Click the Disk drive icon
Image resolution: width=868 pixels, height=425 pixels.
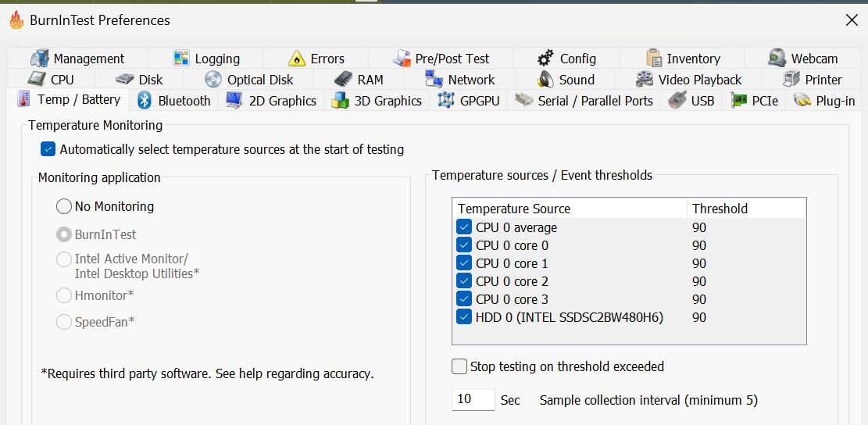point(125,79)
